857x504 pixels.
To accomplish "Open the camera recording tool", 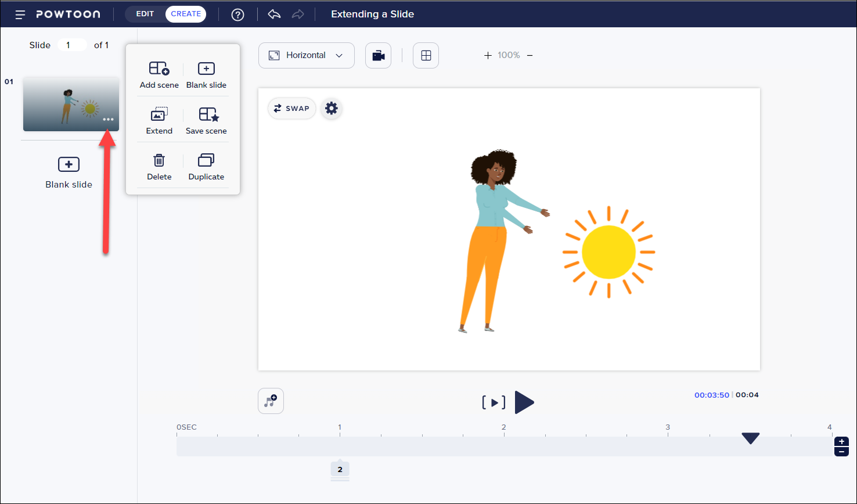I will click(378, 56).
